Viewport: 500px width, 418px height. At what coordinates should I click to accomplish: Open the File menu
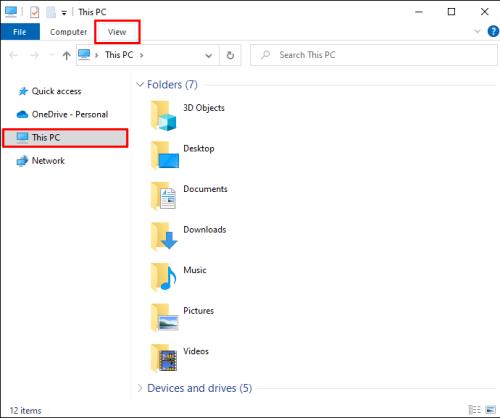20,32
